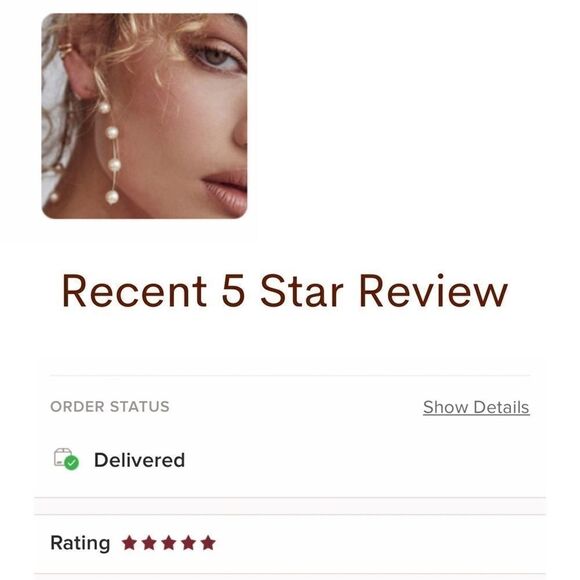This screenshot has height=580, width=580.
Task: Click the green checkmark badge
Action: coord(71,463)
